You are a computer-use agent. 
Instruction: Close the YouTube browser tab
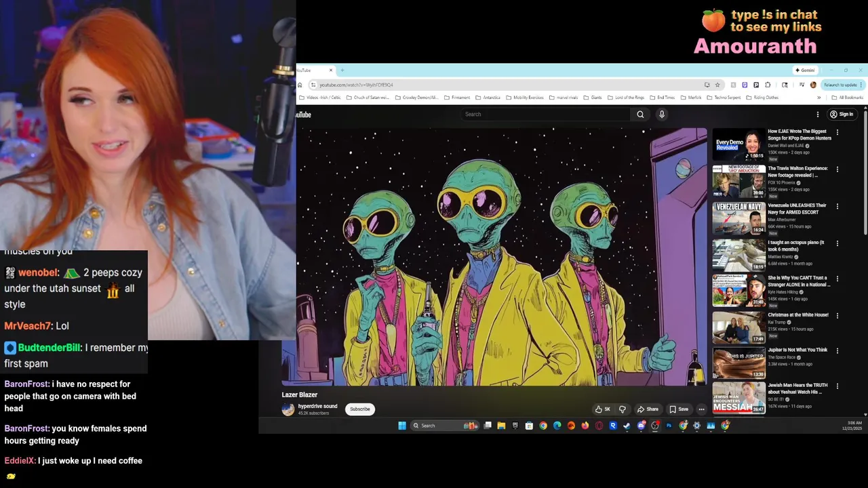coord(332,70)
